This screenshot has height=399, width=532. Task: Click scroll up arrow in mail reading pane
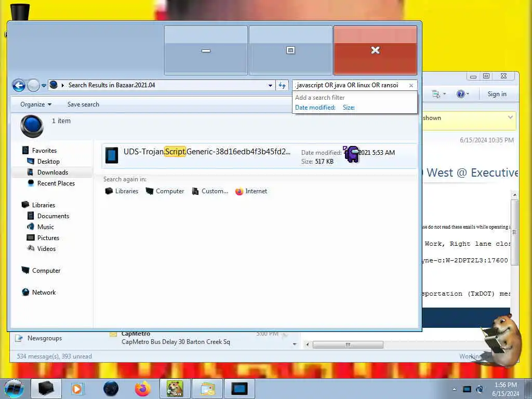point(514,195)
